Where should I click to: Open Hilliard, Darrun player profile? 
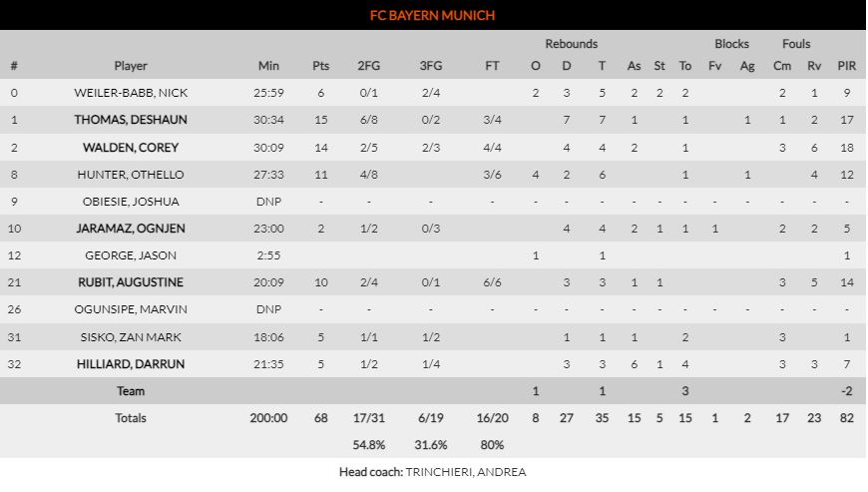click(x=131, y=364)
